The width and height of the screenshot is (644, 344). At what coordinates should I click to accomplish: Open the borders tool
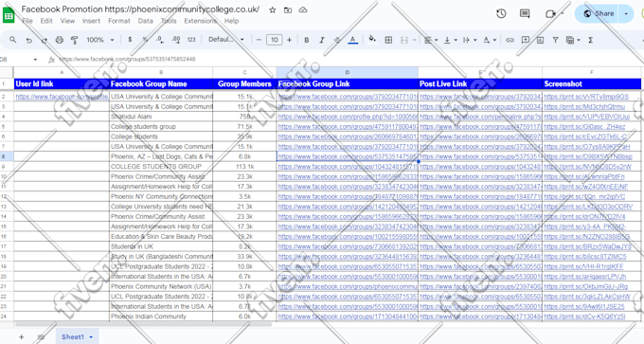pos(388,40)
